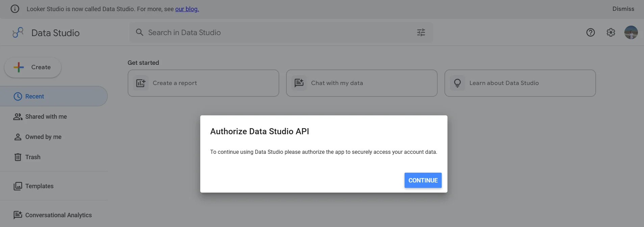Image resolution: width=644 pixels, height=227 pixels.
Task: Click the Data Studio logo icon
Action: [18, 32]
